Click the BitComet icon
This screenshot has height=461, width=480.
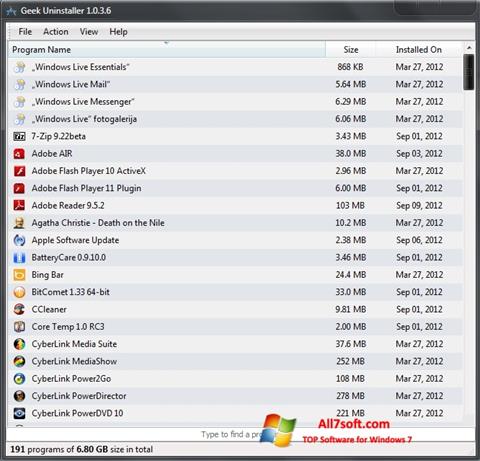coord(19,292)
